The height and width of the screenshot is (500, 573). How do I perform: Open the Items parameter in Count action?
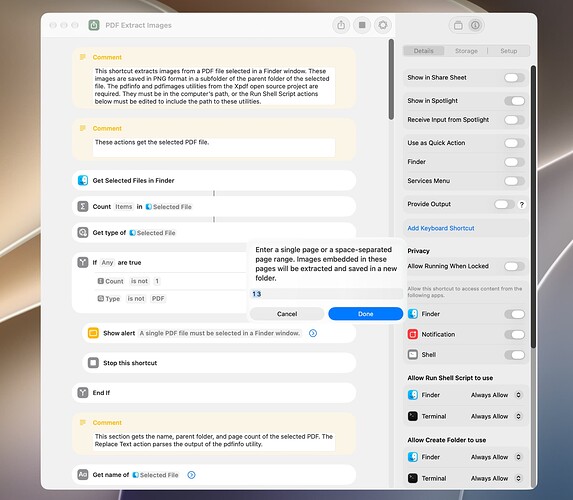(124, 207)
